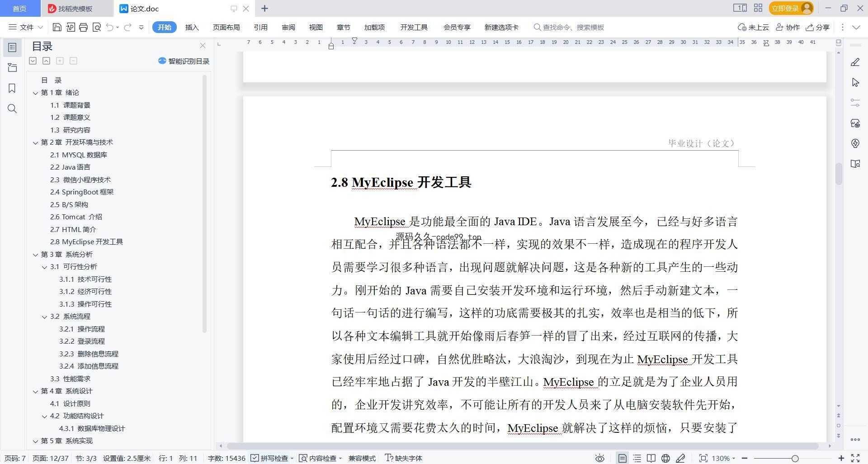Screen dimensions: 868x464
Task: Click the vertical document scrollbar thumb
Action: pyautogui.click(x=839, y=173)
